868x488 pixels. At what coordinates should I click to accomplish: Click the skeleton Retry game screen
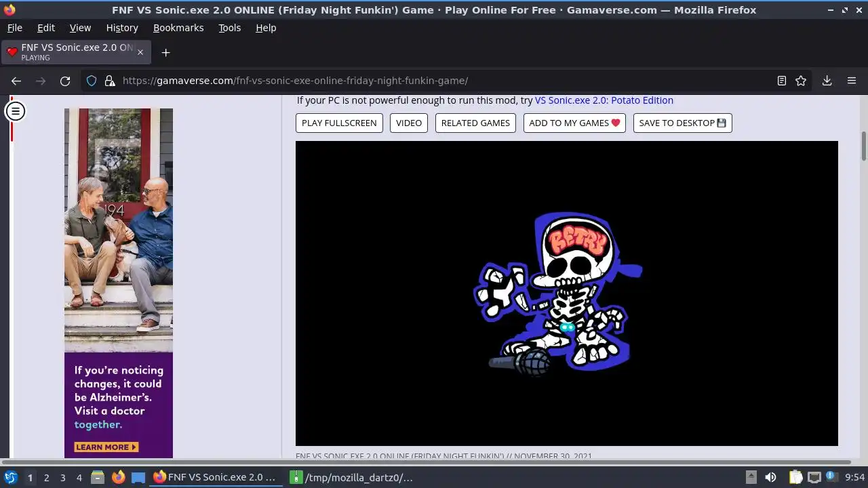coord(567,293)
